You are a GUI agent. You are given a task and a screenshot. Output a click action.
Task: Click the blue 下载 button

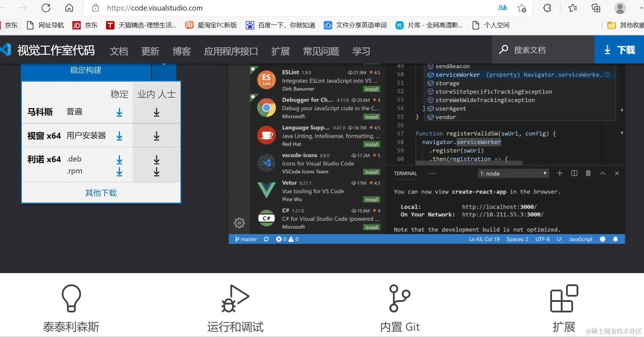coord(619,49)
